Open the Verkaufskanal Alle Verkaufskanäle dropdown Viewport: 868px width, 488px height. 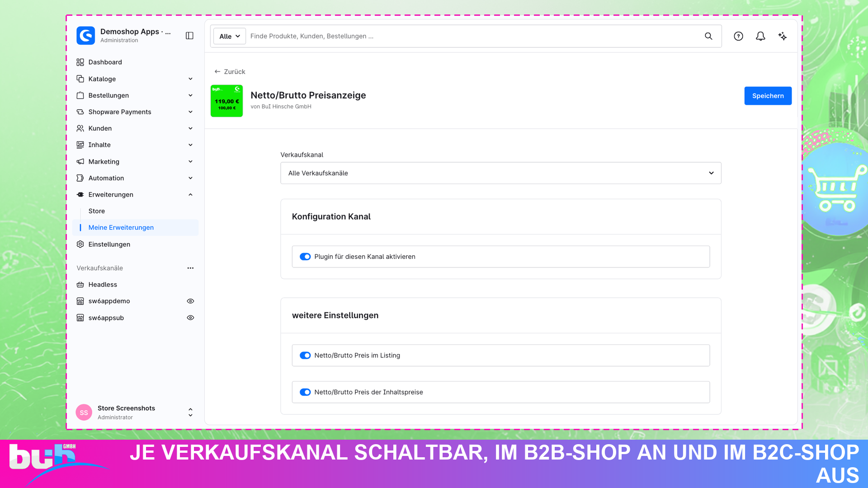[500, 173]
